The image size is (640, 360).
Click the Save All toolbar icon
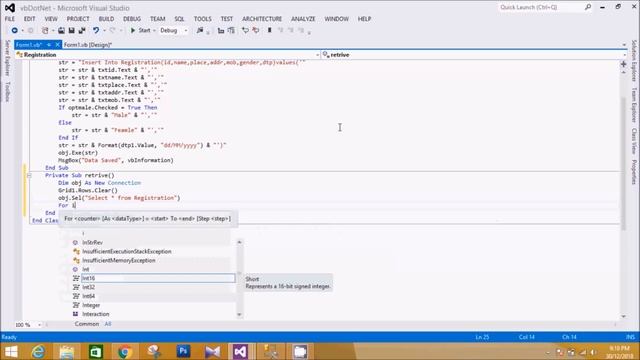(82, 31)
